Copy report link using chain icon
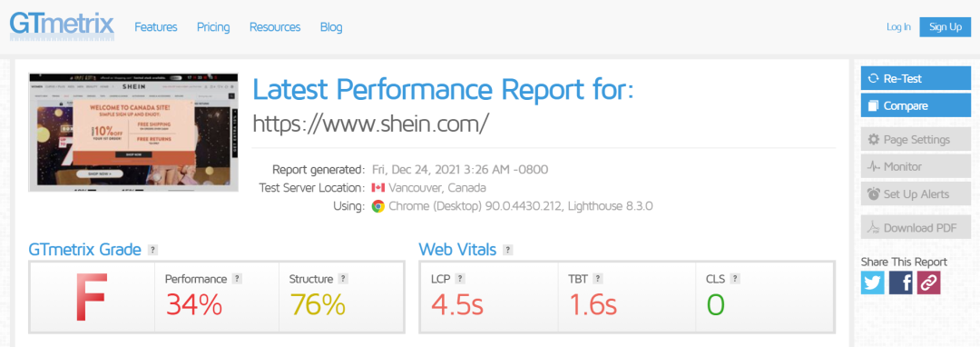The image size is (980, 347). click(929, 283)
